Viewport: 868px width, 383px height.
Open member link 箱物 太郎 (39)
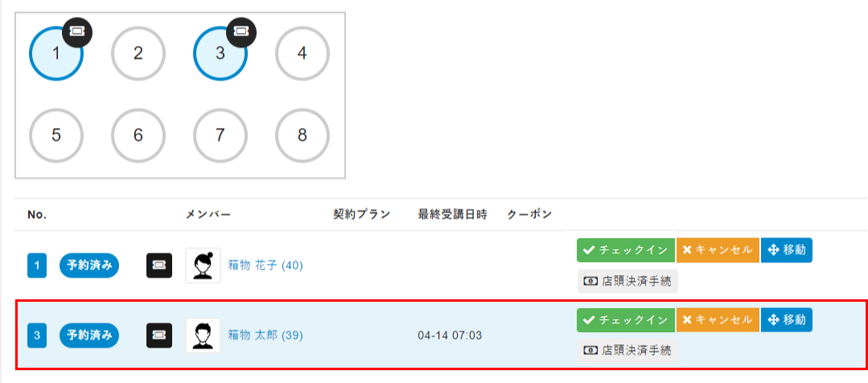(x=265, y=335)
